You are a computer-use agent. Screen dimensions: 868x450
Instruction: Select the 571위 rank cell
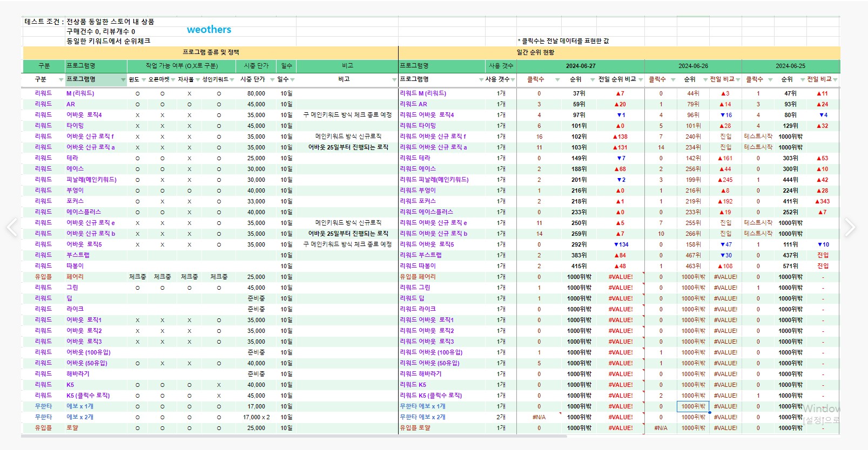tap(790, 266)
